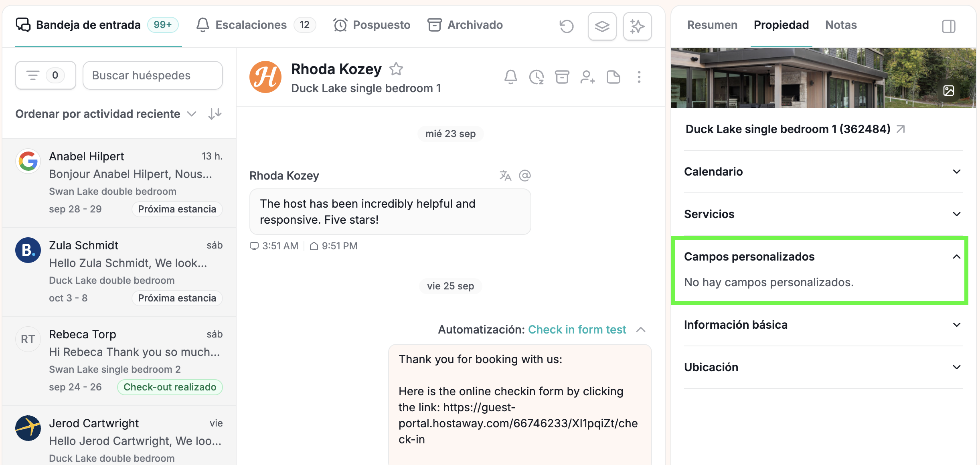Click Expedia avatar for Jerod Cartwright

point(28,428)
